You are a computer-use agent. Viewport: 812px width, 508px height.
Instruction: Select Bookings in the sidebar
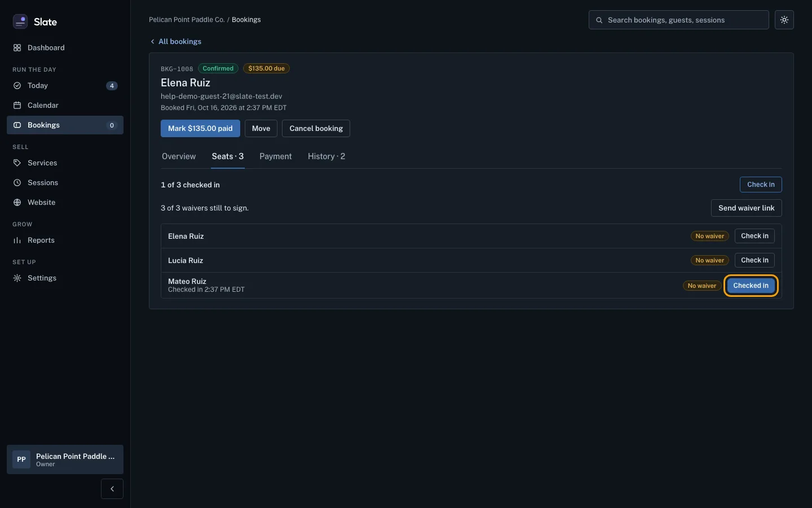click(x=65, y=125)
